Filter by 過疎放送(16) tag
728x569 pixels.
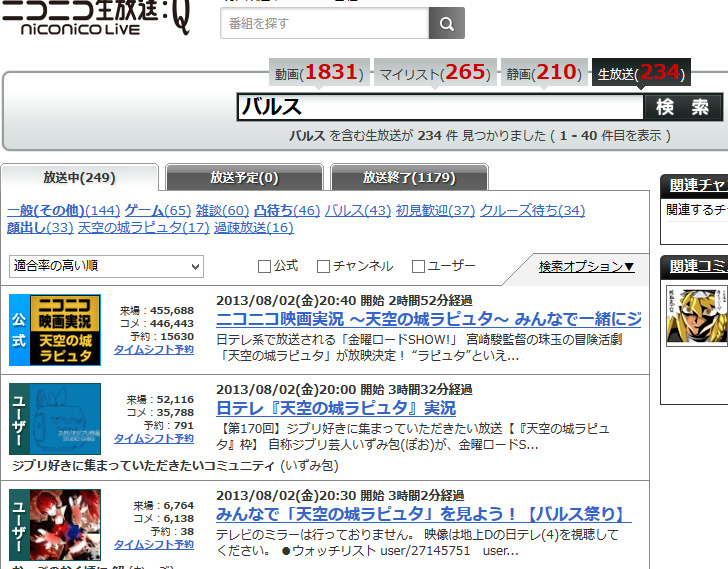[254, 228]
